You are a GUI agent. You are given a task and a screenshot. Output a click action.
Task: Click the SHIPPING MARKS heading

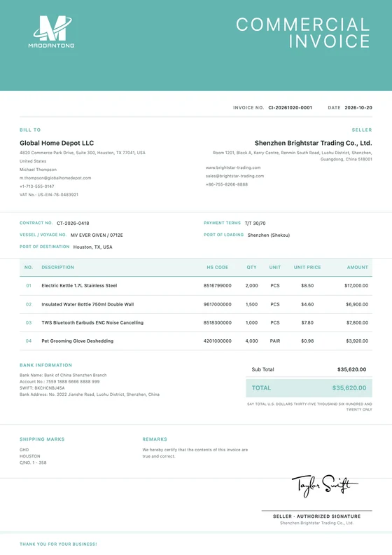42,439
